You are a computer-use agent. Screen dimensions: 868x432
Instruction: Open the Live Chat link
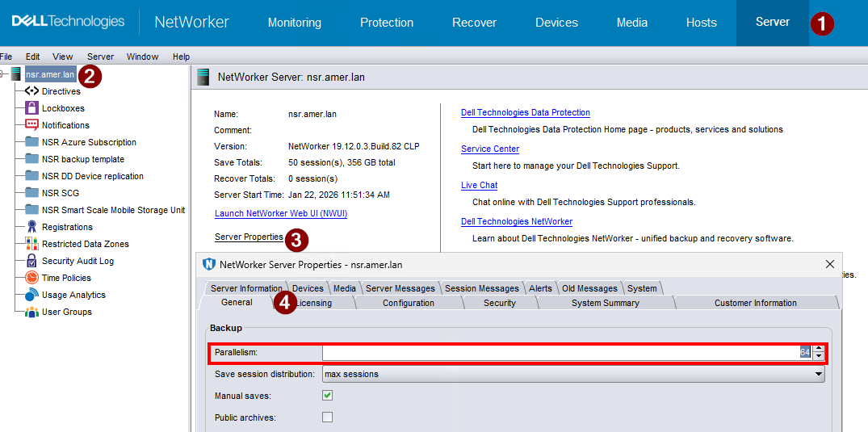(x=480, y=185)
